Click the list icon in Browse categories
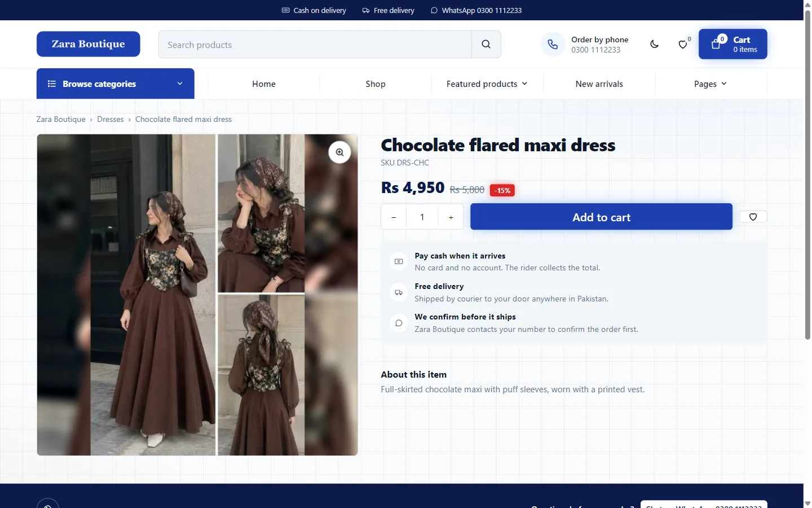Image resolution: width=812 pixels, height=508 pixels. coord(52,84)
